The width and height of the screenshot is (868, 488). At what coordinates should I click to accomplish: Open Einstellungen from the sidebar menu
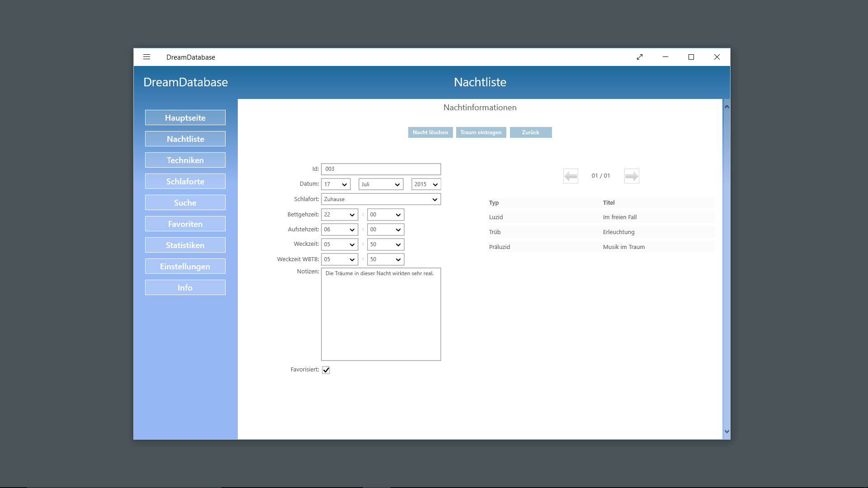[185, 266]
